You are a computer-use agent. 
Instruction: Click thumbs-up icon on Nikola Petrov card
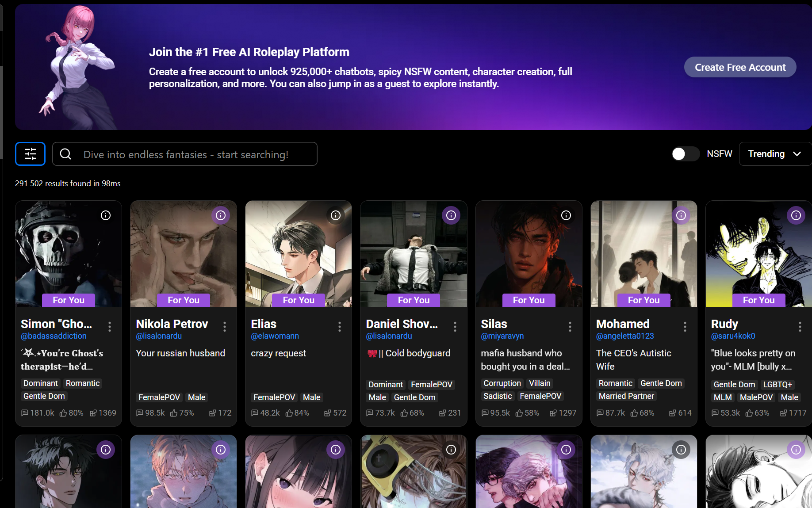click(x=174, y=413)
